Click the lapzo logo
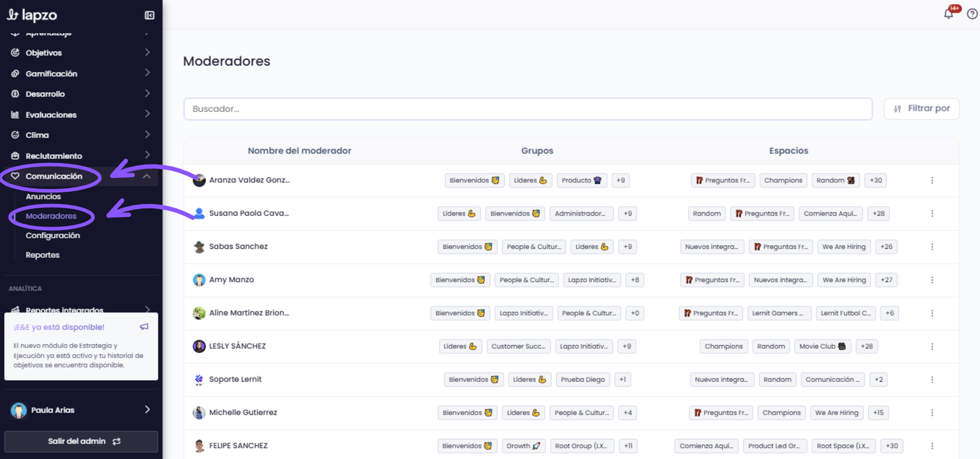 [x=32, y=15]
